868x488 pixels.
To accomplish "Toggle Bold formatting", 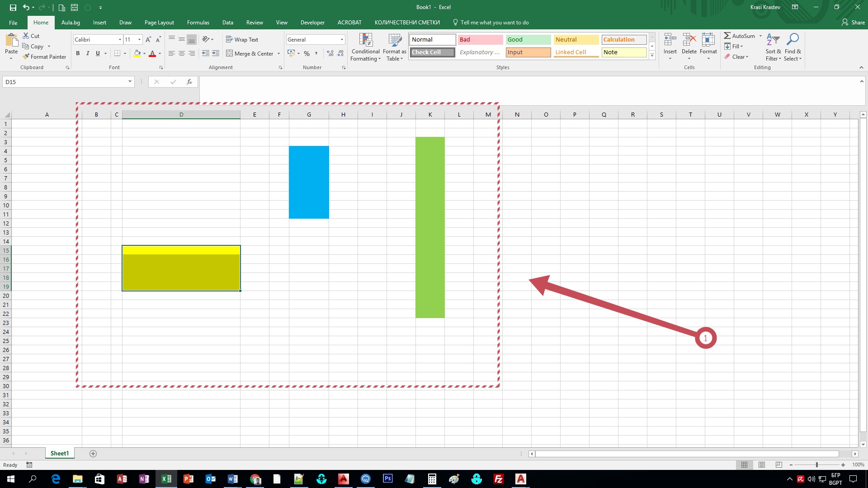I will (78, 53).
